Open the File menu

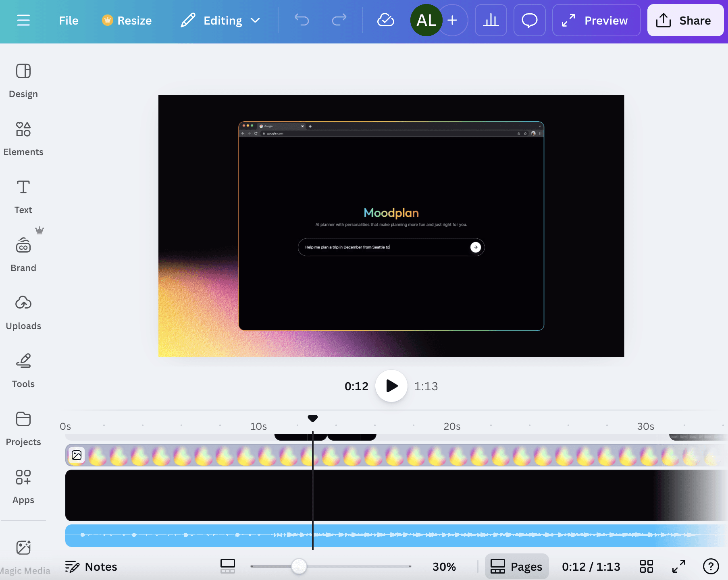click(69, 21)
